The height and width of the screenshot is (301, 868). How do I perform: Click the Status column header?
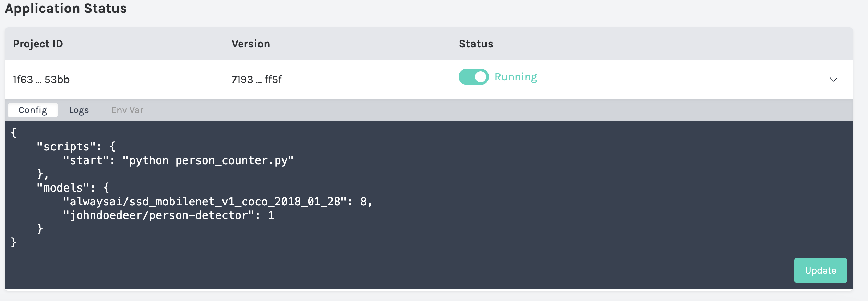476,44
